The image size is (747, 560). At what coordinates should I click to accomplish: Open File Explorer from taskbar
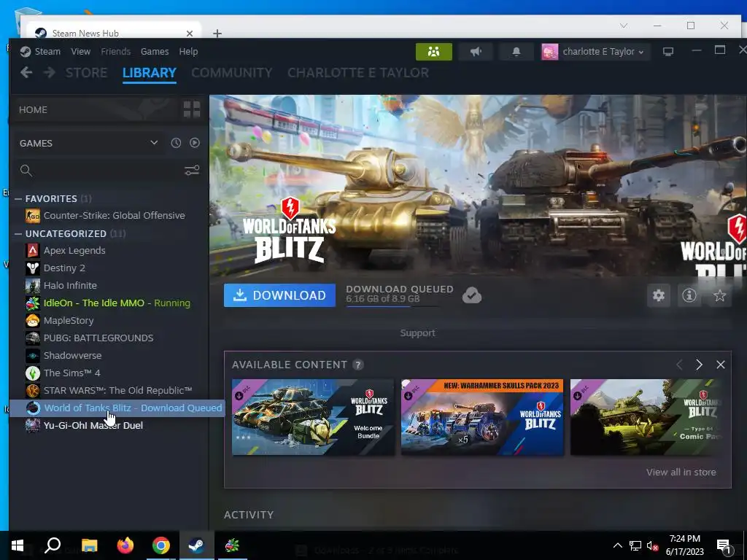(x=89, y=545)
